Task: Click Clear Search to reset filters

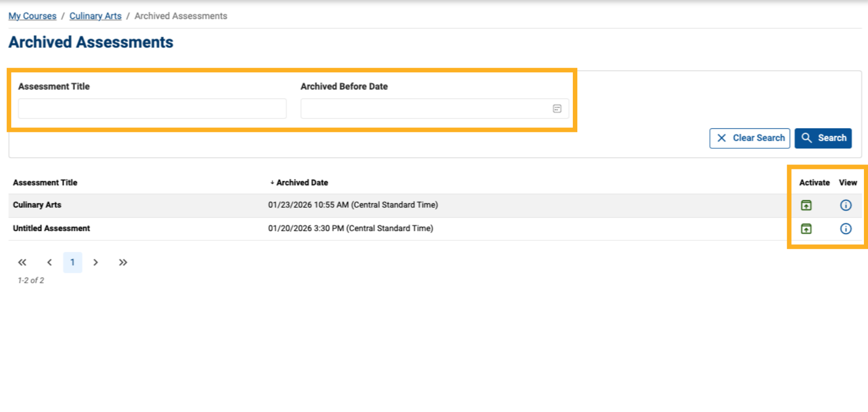Action: (757, 138)
